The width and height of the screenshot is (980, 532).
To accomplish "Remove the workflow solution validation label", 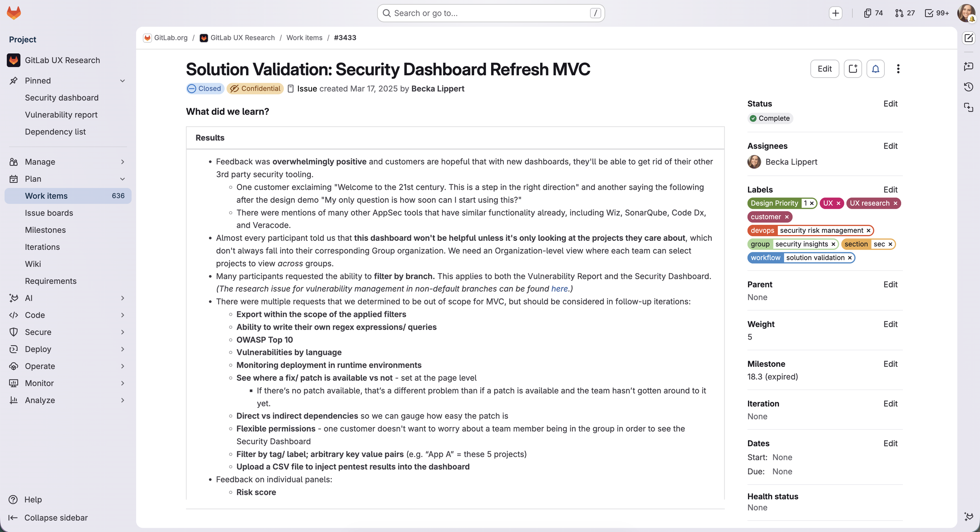I will [x=850, y=258].
